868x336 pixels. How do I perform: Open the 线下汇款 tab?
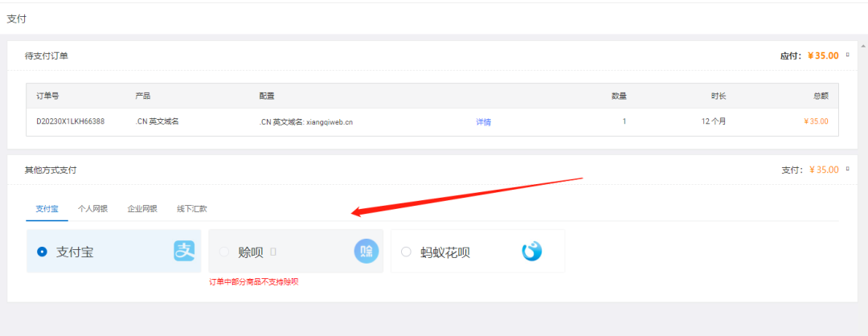coord(192,208)
